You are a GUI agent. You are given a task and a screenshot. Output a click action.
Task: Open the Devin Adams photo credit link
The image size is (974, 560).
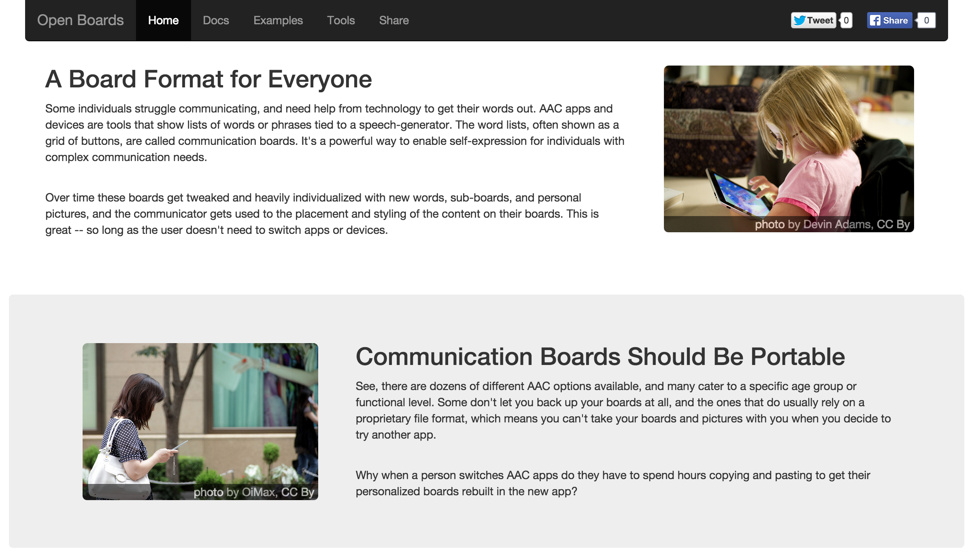click(838, 225)
